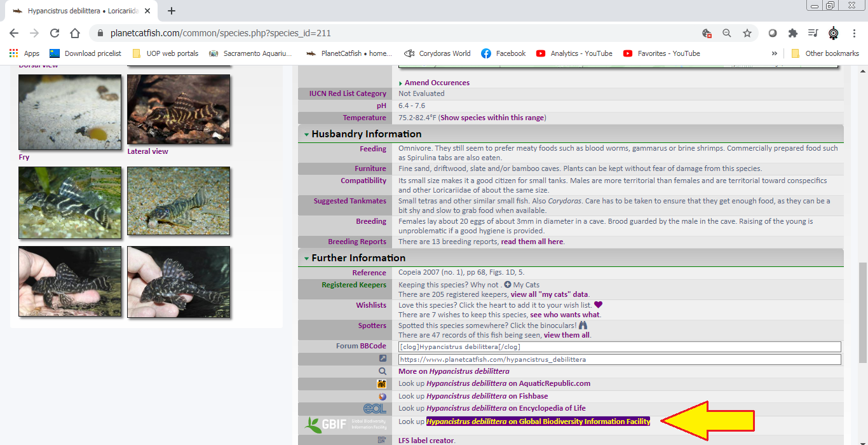Click the AquaticRepublic icon
This screenshot has height=445, width=868.
point(382,384)
